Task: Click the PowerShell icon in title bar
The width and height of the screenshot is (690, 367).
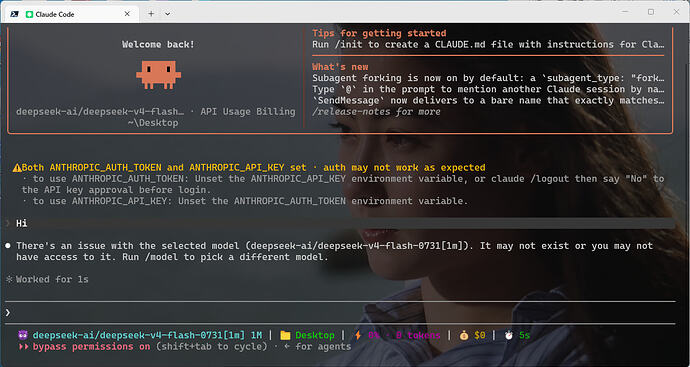Action: point(14,14)
